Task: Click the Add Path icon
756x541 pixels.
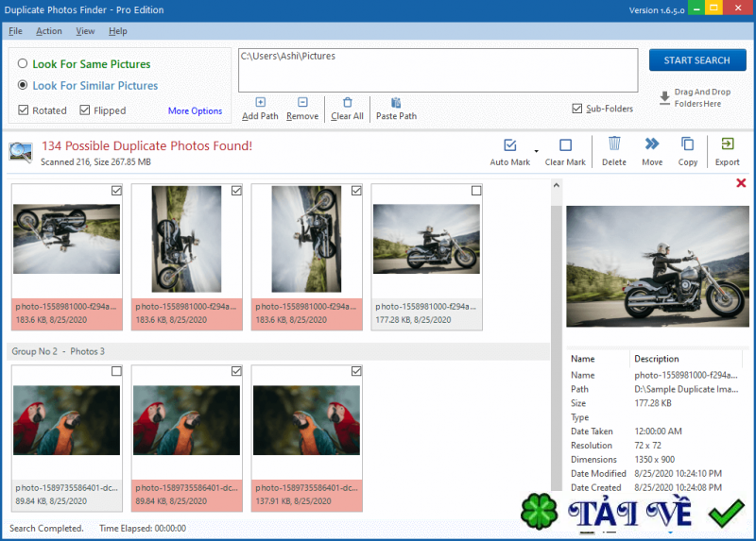Action: [261, 102]
